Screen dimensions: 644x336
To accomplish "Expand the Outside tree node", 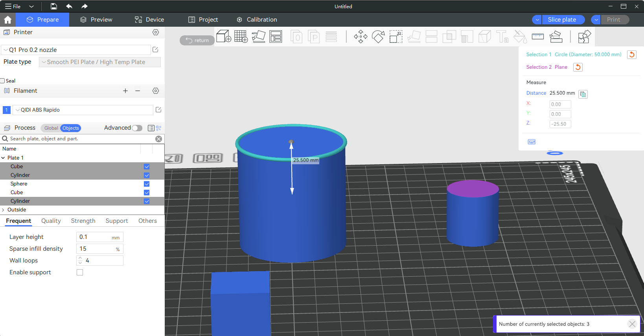I will click(3, 210).
